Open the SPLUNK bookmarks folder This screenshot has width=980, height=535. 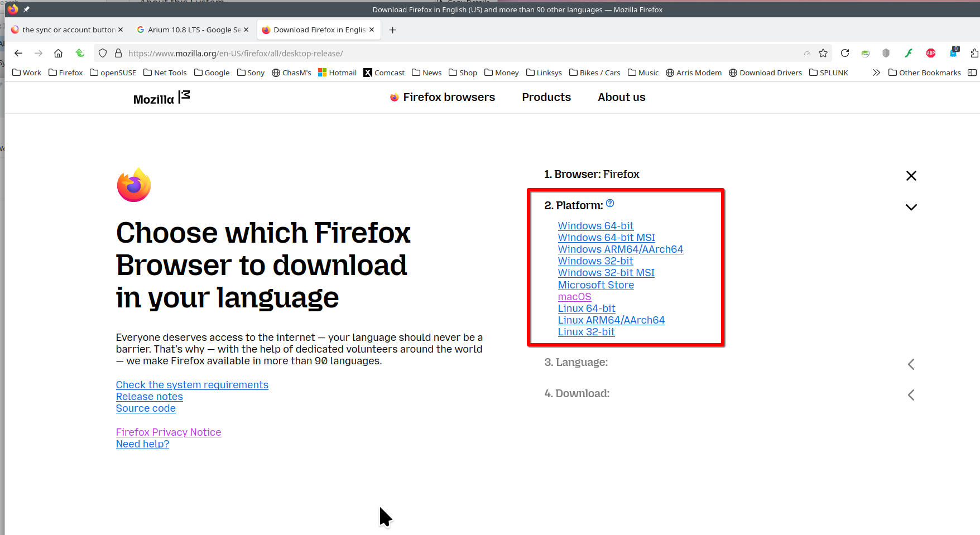click(x=829, y=73)
